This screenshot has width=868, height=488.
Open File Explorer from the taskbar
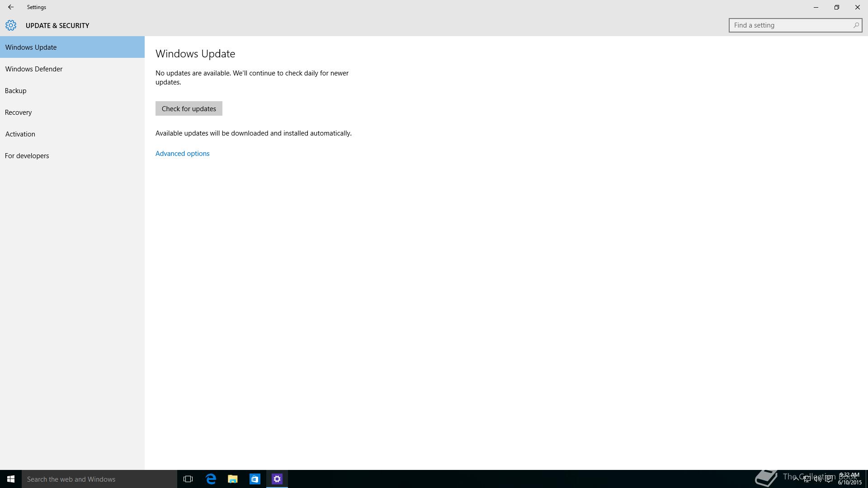[x=233, y=479]
